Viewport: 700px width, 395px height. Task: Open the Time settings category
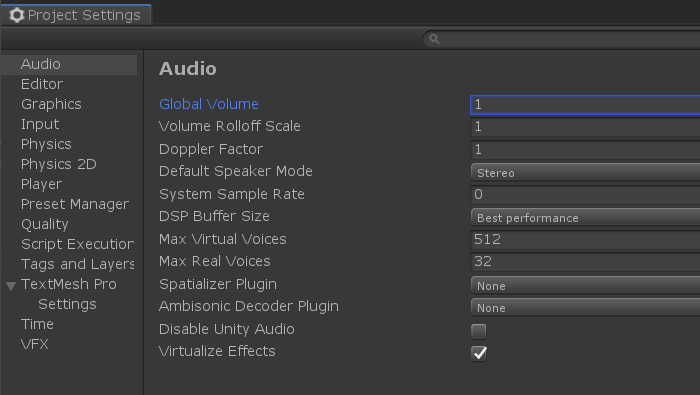(37, 324)
